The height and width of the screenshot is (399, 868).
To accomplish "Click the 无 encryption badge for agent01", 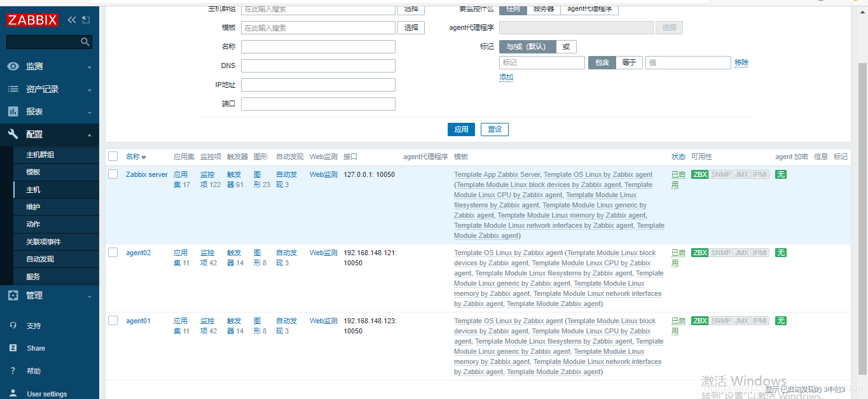I will point(781,321).
